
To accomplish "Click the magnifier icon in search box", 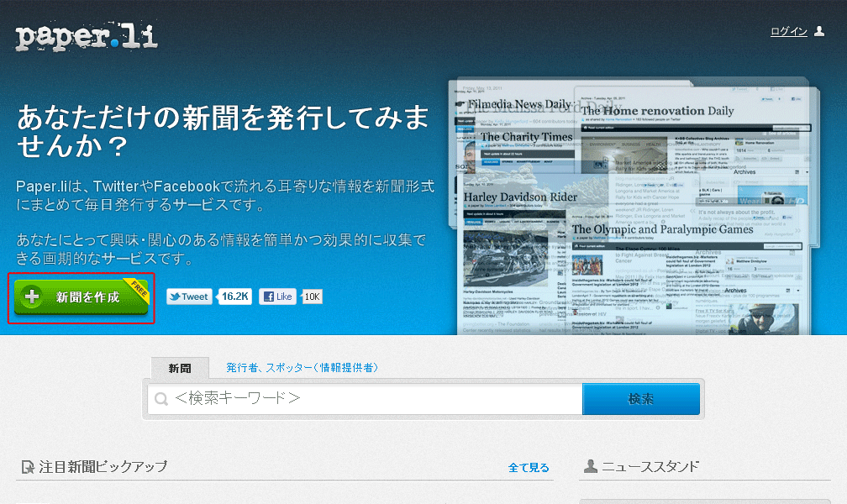I will coord(161,399).
